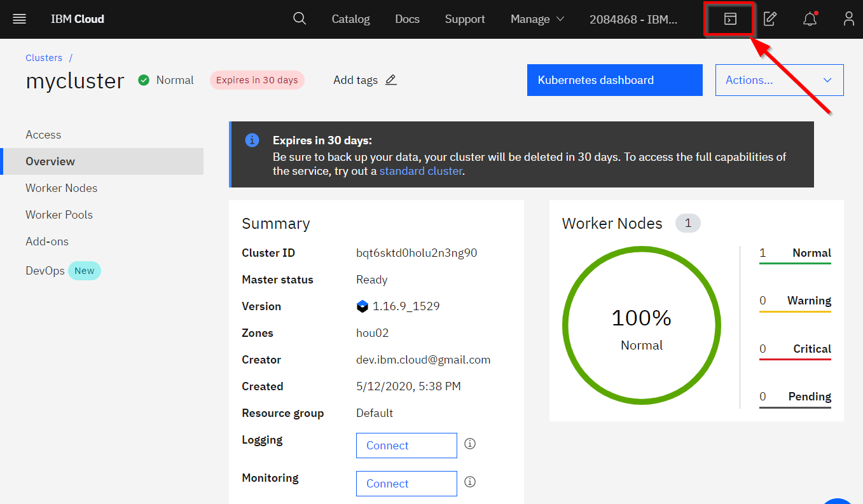Select the Critical worker node count
Screen dimensions: 863x504
pos(795,350)
